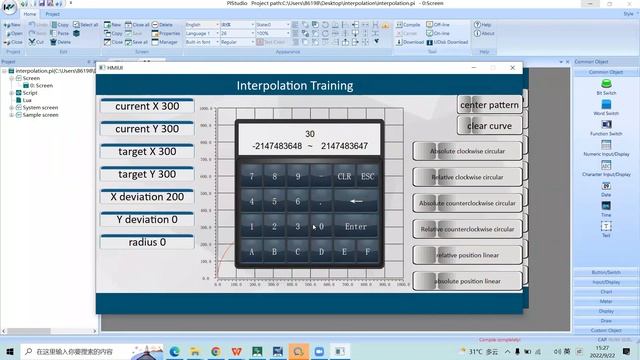Open the Chart object category

click(x=606, y=292)
